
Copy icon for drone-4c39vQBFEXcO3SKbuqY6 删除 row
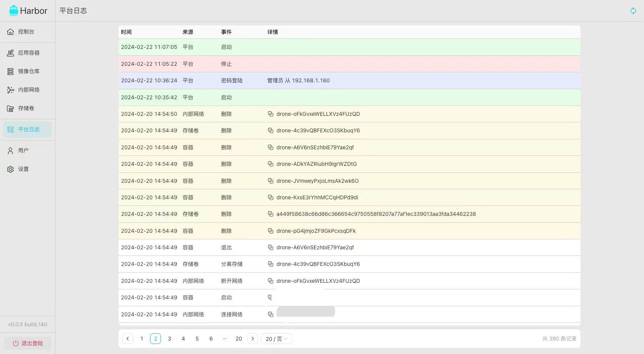click(271, 130)
